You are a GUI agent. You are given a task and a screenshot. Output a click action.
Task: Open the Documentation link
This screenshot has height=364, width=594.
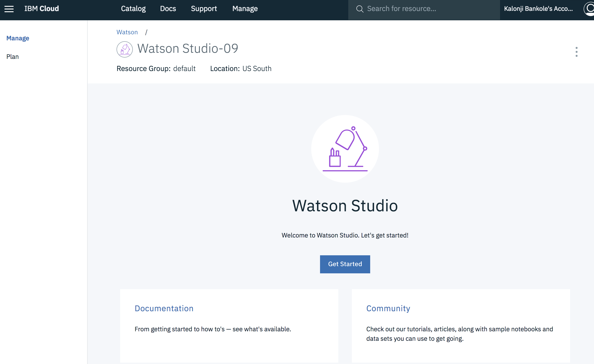pos(164,308)
